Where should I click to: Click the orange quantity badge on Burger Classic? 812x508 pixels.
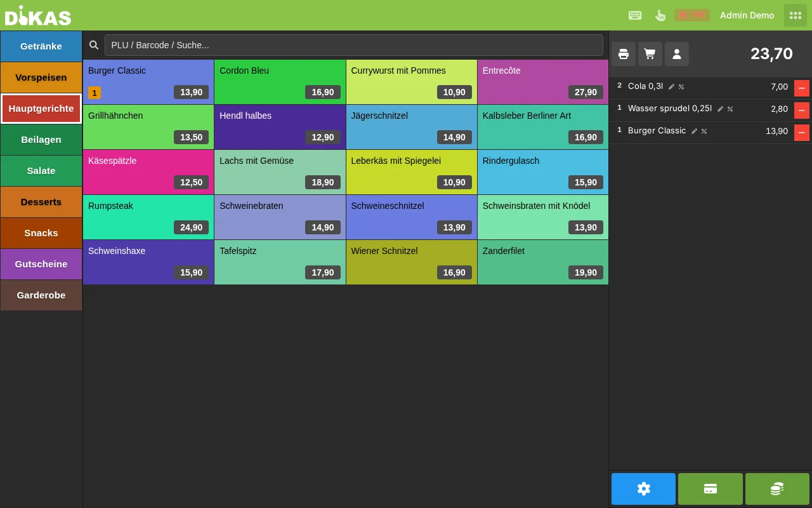(x=95, y=93)
